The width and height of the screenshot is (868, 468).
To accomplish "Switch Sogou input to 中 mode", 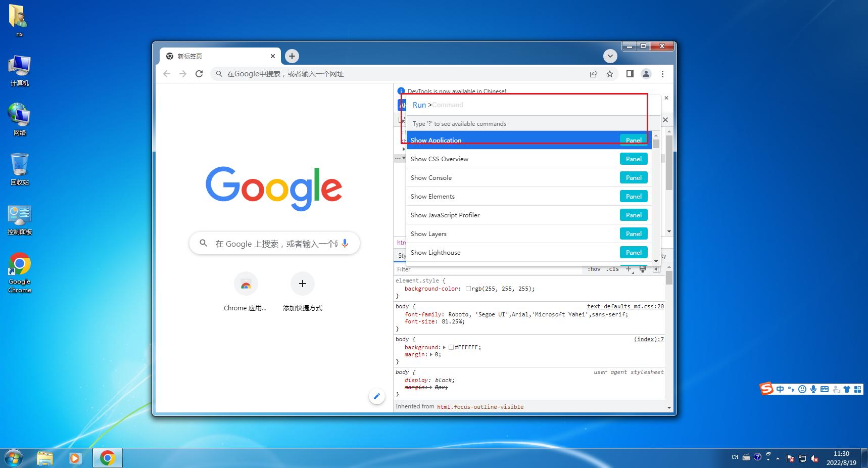I will pyautogui.click(x=780, y=389).
